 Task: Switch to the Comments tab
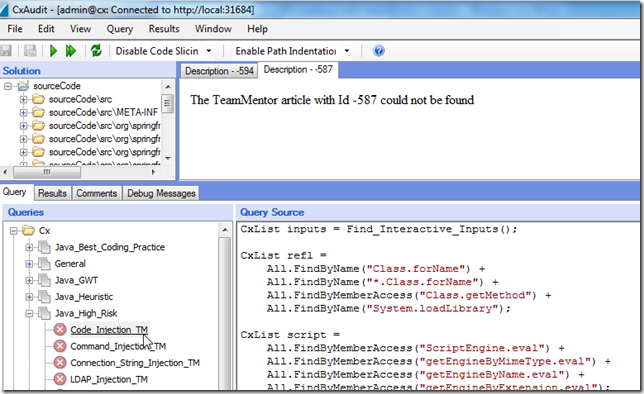tap(97, 193)
